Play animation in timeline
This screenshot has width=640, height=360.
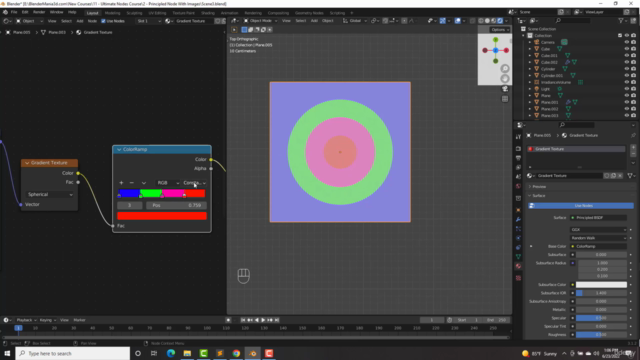pyautogui.click(x=263, y=320)
